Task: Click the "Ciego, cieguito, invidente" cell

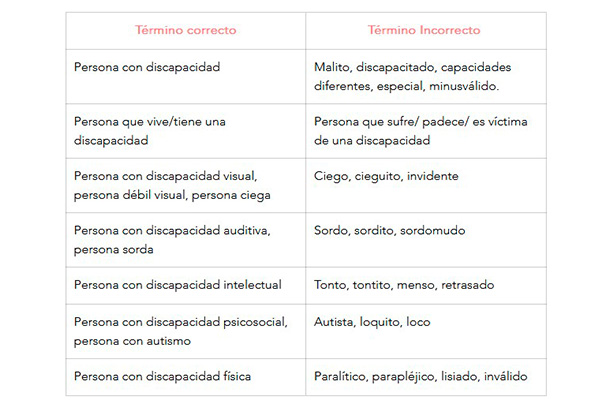Action: point(372,176)
